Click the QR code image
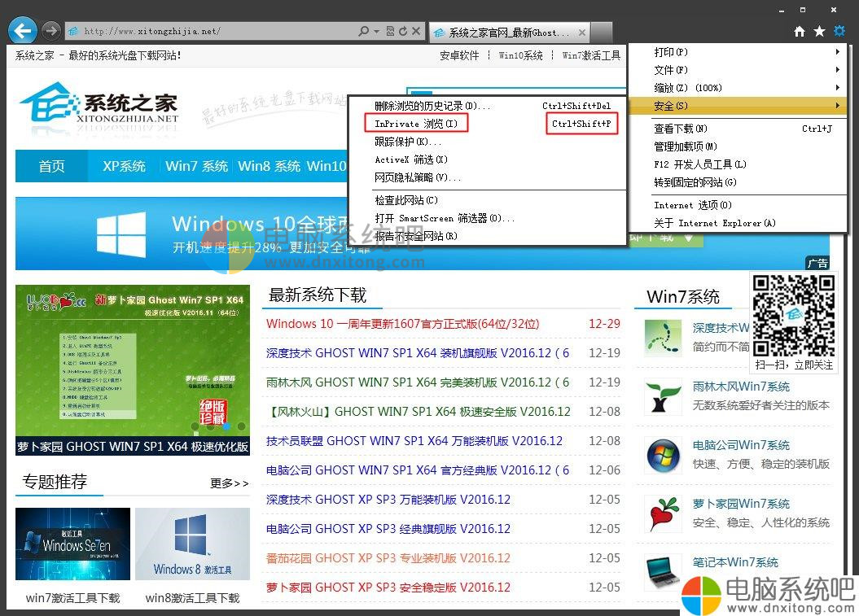 coord(793,316)
